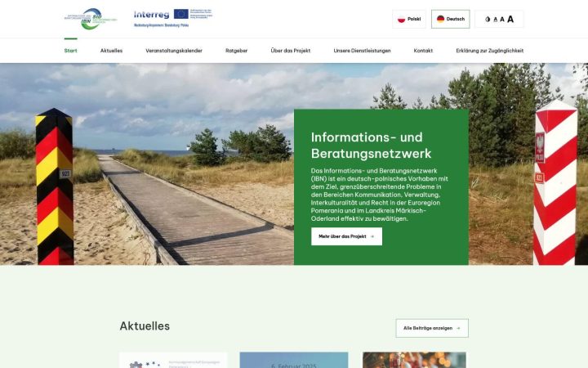Select the medium font size A

pyautogui.click(x=502, y=19)
